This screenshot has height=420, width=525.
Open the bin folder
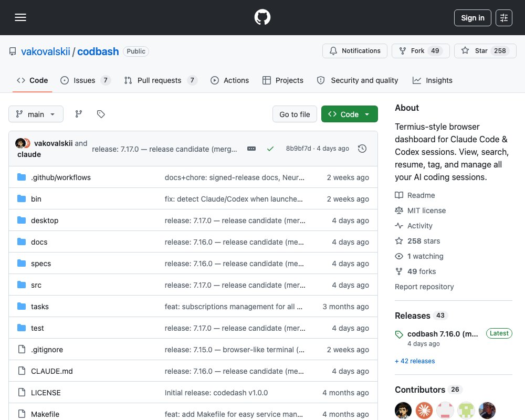[36, 199]
